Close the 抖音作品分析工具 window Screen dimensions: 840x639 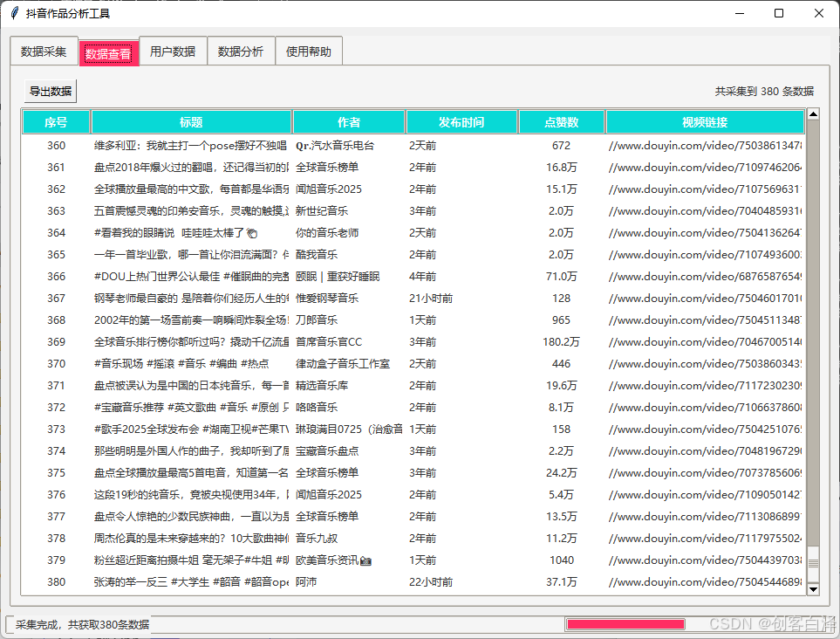[818, 13]
